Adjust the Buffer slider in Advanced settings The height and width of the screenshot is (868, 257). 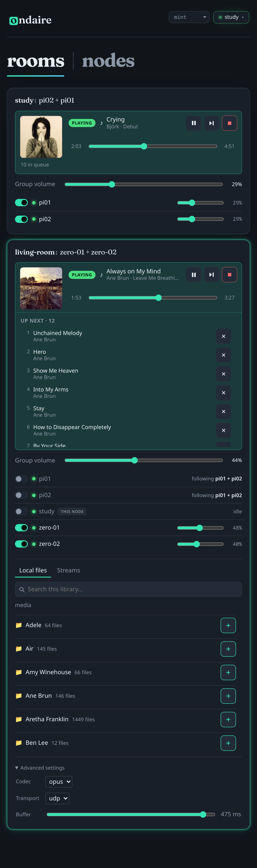131,815
